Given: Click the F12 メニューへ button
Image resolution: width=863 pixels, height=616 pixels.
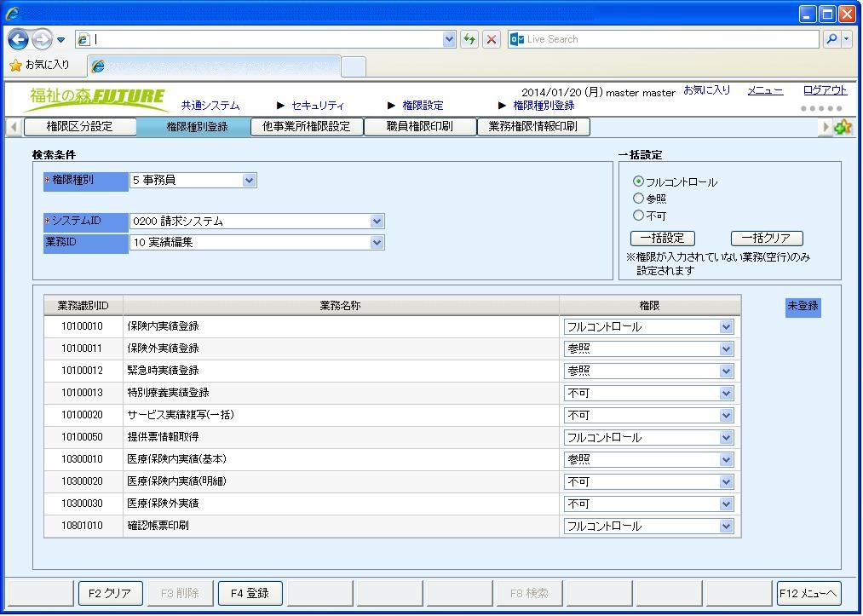Looking at the screenshot, I should (x=809, y=594).
